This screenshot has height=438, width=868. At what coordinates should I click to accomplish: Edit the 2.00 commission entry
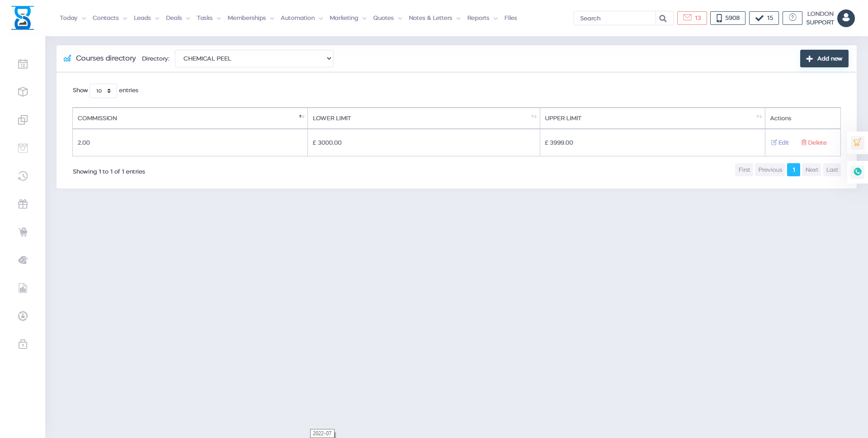tap(780, 142)
